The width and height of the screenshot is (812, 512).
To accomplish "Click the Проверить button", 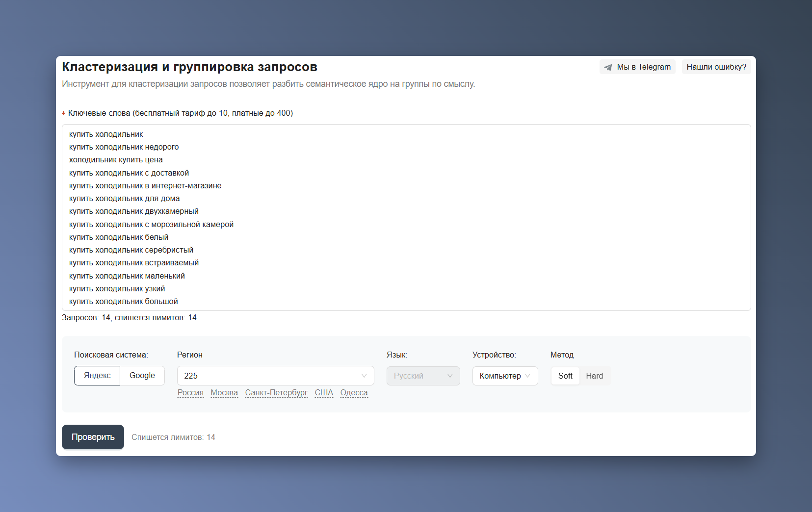I will click(x=93, y=437).
